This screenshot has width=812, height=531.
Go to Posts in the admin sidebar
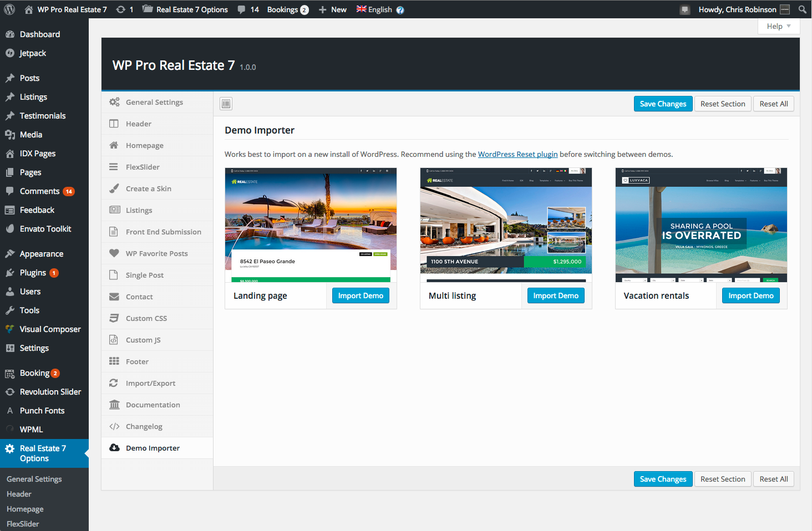tap(44, 78)
